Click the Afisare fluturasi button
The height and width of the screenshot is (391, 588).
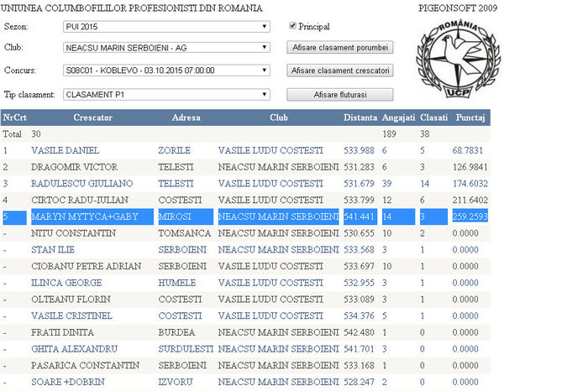click(x=340, y=94)
